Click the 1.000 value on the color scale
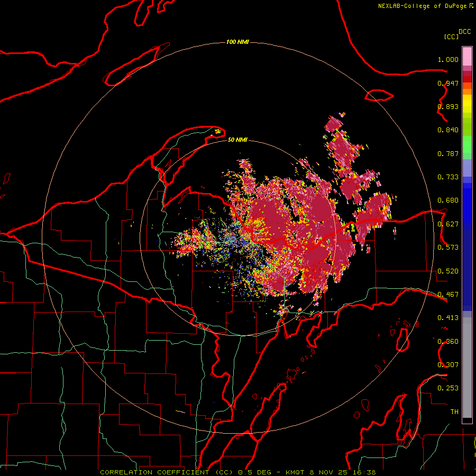 [448, 59]
